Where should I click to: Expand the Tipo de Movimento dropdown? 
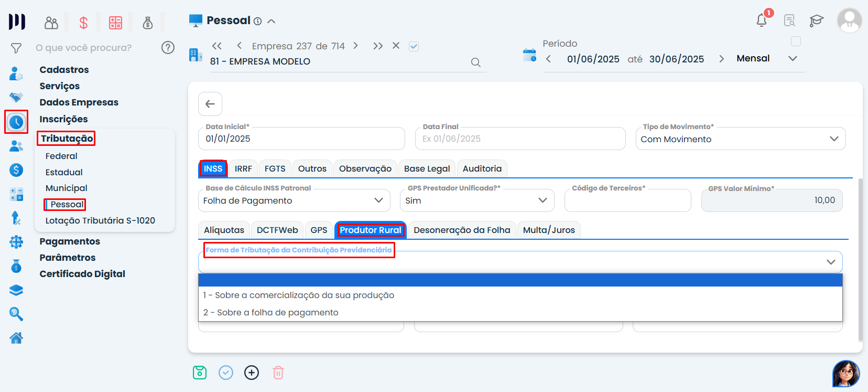click(x=834, y=139)
